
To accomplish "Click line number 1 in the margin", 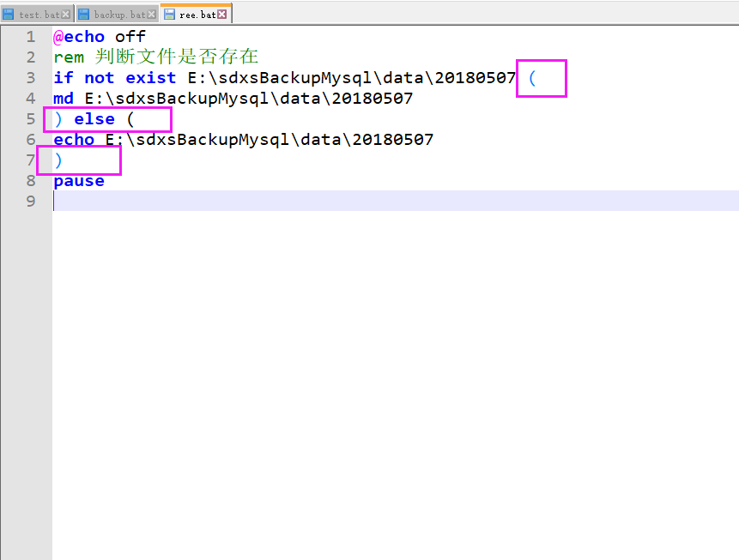I will [x=31, y=37].
